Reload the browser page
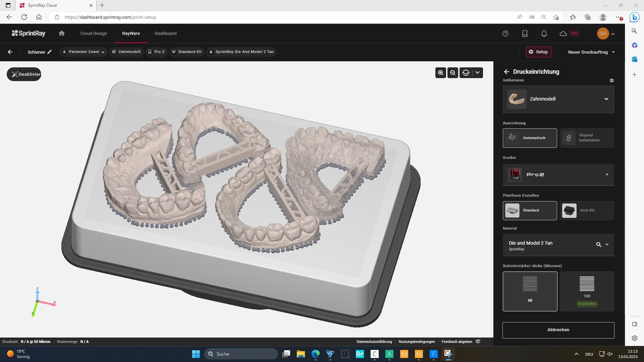 (x=24, y=17)
